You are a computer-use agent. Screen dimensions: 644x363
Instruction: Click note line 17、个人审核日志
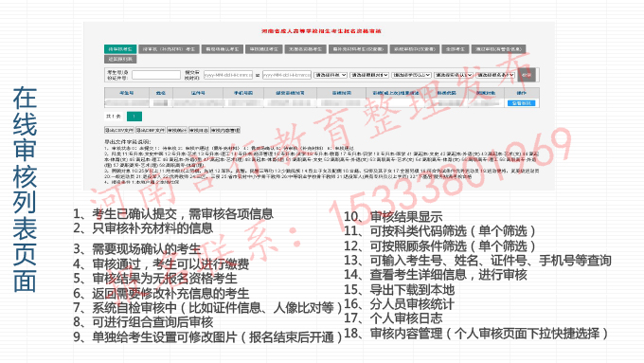(x=393, y=318)
